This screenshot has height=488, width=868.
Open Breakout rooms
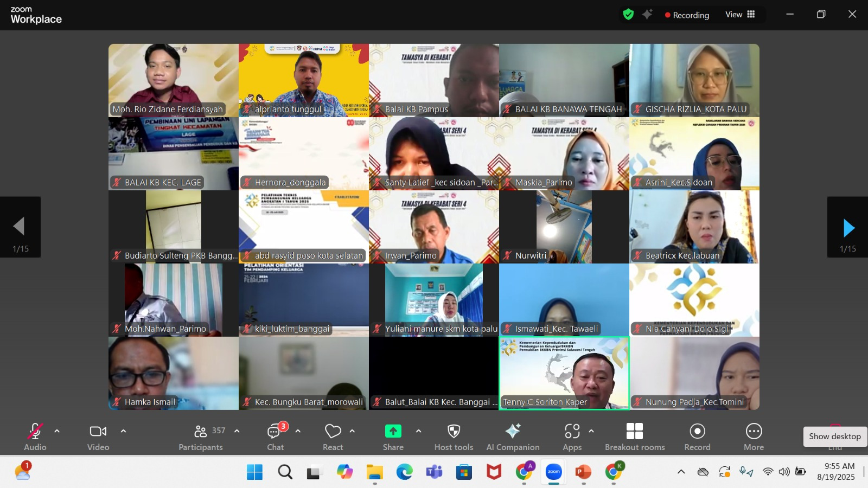[x=635, y=437]
